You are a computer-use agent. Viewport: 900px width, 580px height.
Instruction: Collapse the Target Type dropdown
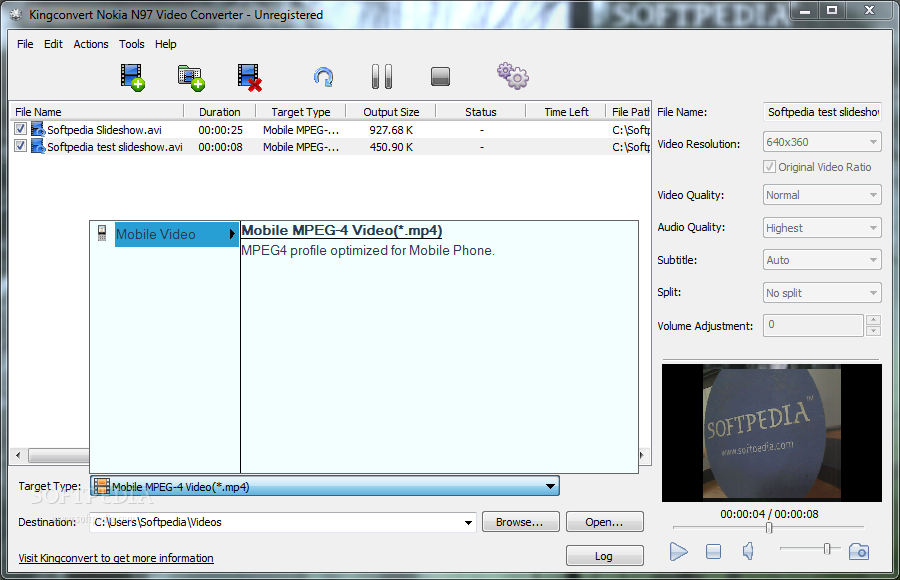pos(550,486)
